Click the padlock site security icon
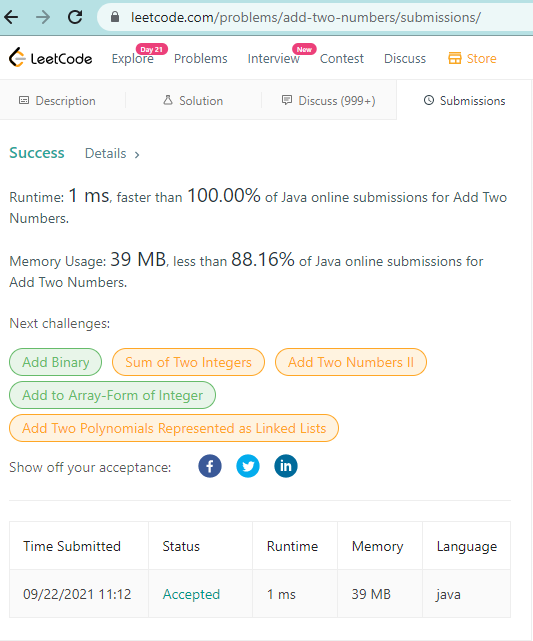This screenshot has width=533, height=641. pos(115,17)
